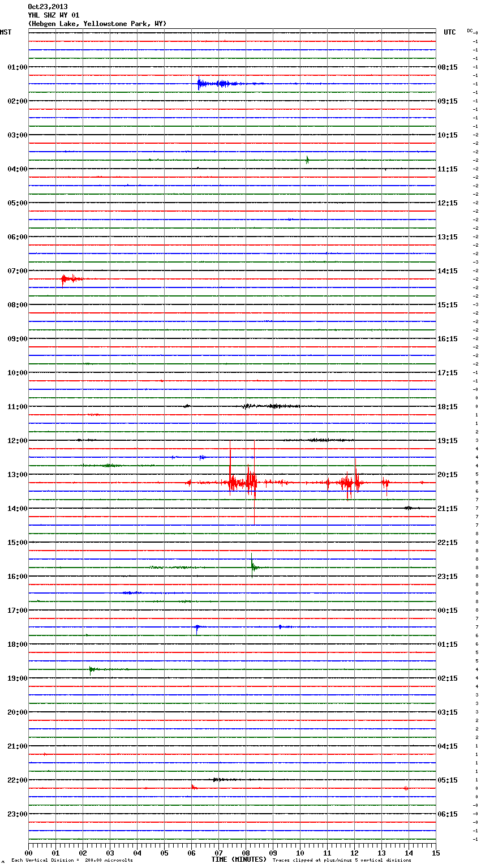Click "(Hebgen Lake, Yellowstone Park, WY)" title

point(97,24)
